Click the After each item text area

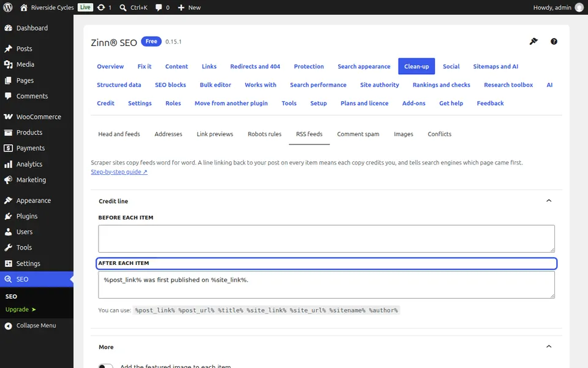[x=326, y=285]
